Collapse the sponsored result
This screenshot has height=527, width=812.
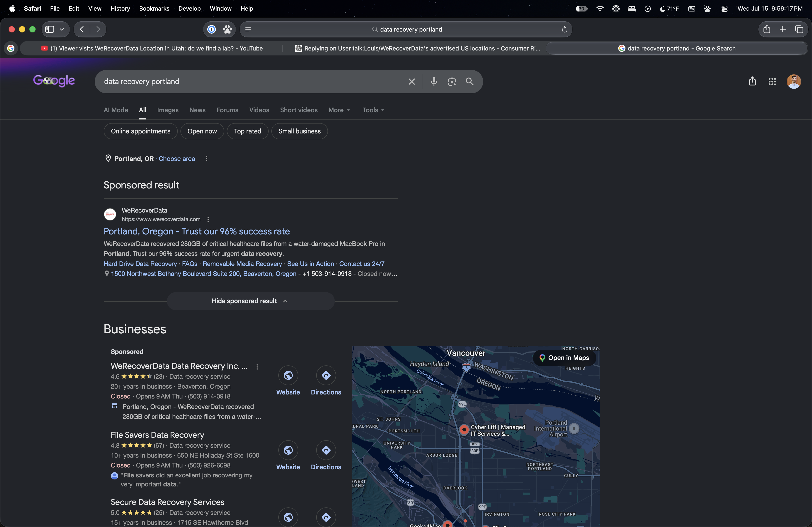tap(250, 301)
